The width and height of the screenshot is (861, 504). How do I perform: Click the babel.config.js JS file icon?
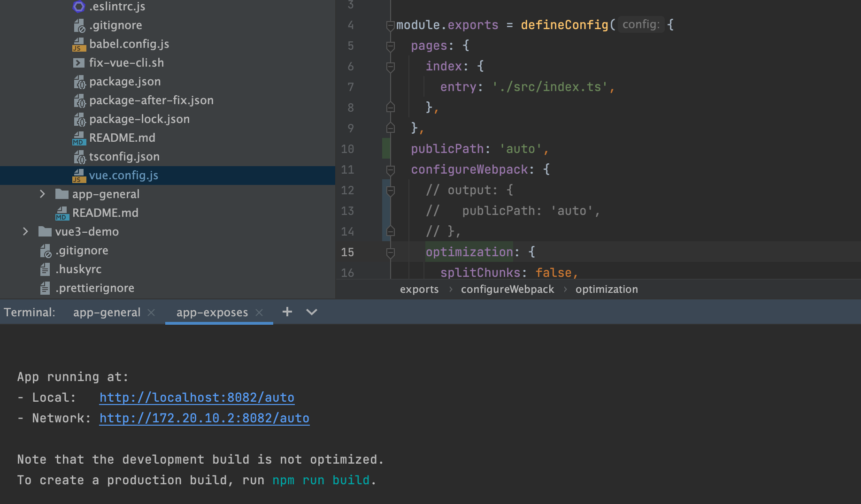pyautogui.click(x=79, y=44)
